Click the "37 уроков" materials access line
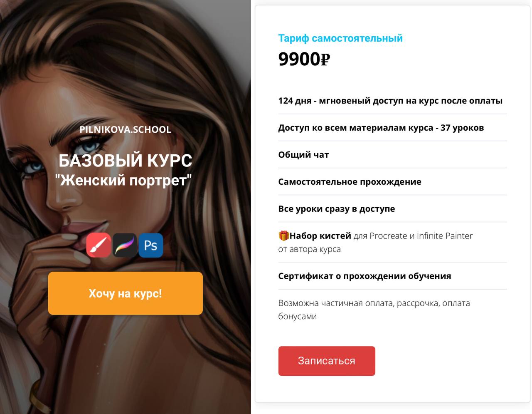 381,128
